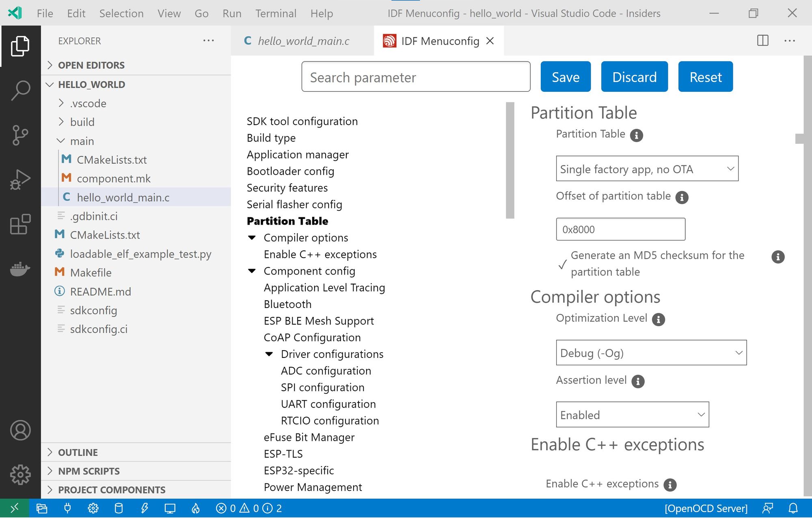Open README.md in explorer
This screenshot has height=518, width=812.
[x=100, y=292]
